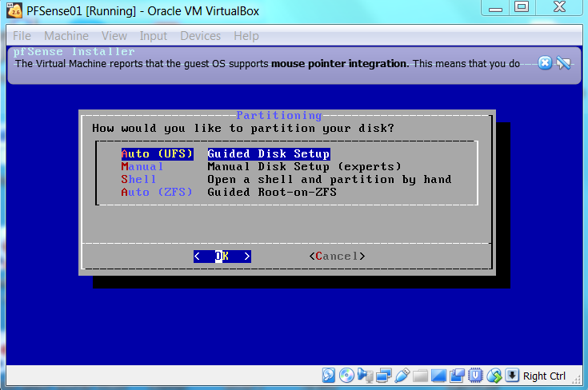Viewport: 588px width, 390px height.
Task: Click Manual Disk Setup (experts) description
Action: click(305, 167)
